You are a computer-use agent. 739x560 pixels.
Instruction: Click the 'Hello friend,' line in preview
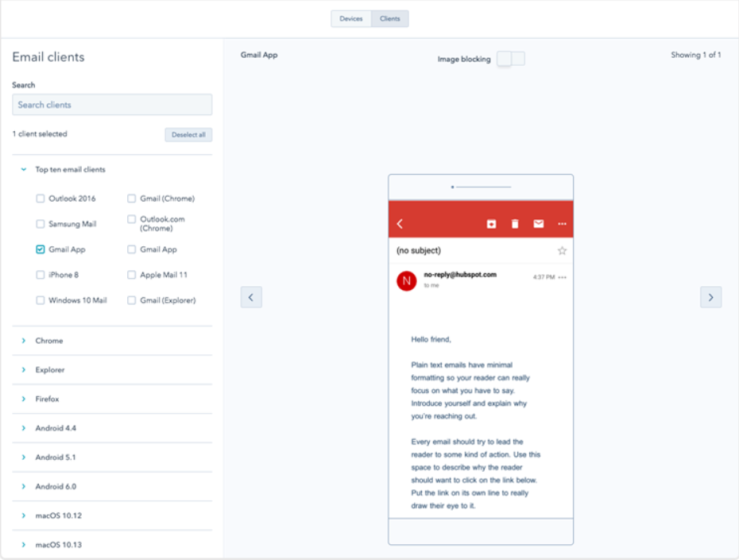[x=431, y=340]
